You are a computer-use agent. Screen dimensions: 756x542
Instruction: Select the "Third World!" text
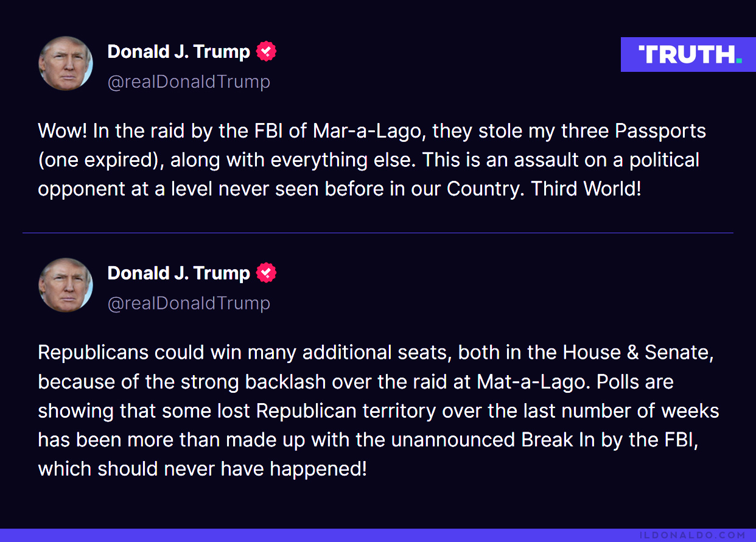click(x=586, y=189)
